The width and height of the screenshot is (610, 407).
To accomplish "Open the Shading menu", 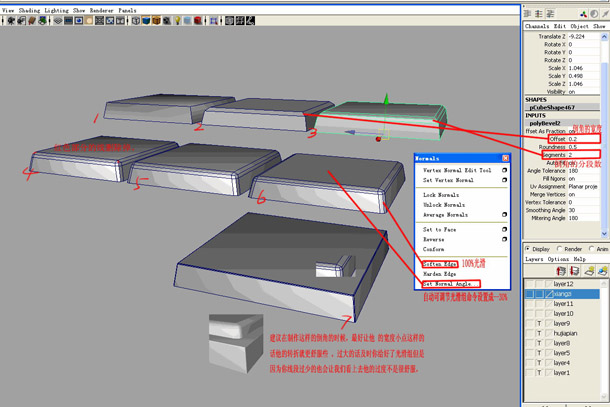I will coord(30,10).
